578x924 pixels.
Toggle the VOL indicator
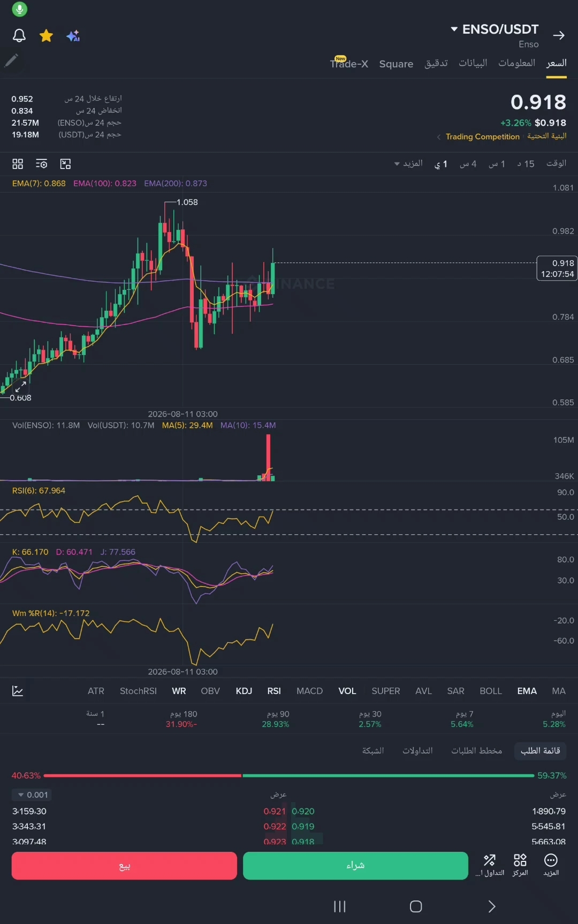point(347,691)
